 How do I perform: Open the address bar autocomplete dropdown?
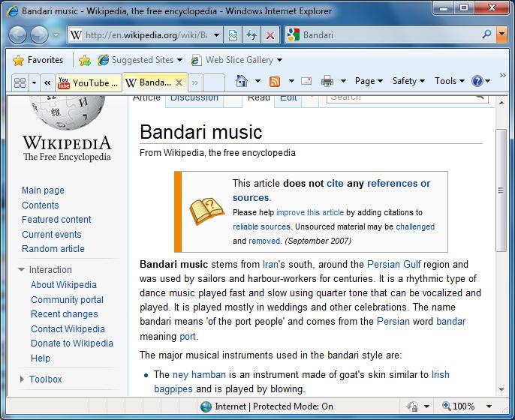(217, 34)
